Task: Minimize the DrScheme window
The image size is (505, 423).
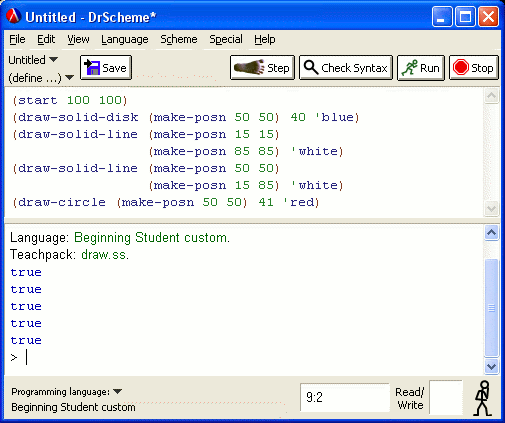Action: (442, 17)
